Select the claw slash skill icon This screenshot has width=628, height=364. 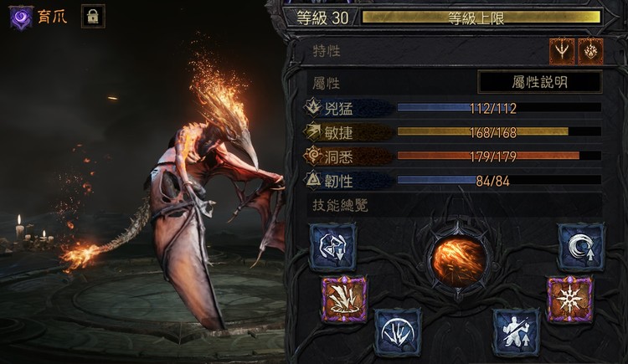tap(398, 332)
